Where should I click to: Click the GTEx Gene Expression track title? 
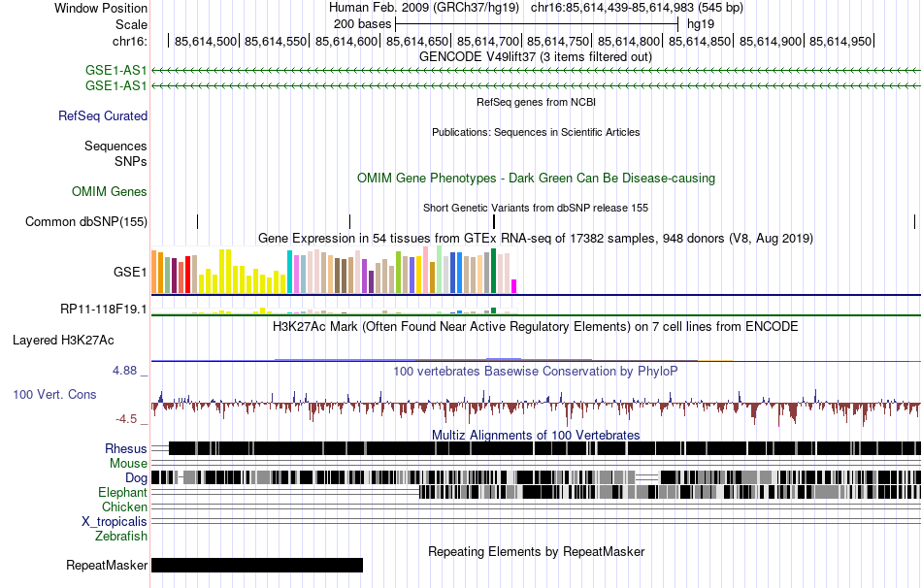536,238
